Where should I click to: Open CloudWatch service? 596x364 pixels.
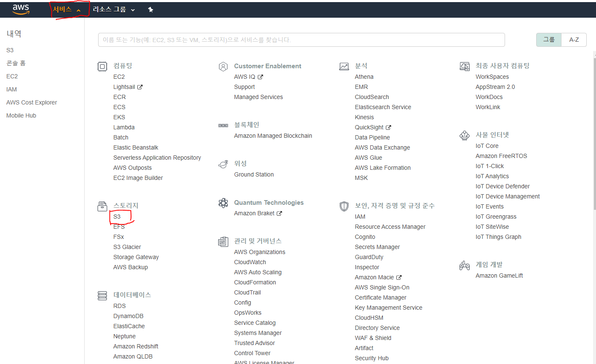click(x=250, y=262)
